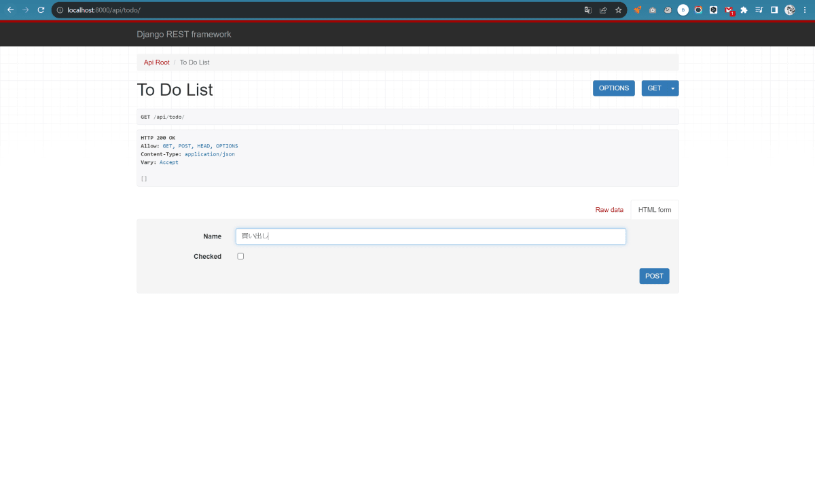This screenshot has height=504, width=815.
Task: Open the Extensions puzzle-piece menu
Action: click(x=744, y=10)
